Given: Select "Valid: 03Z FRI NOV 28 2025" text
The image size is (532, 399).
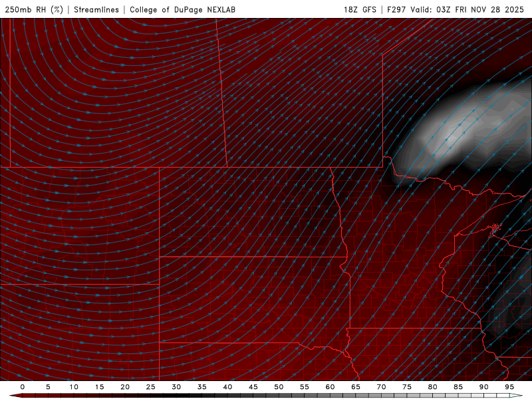Looking at the screenshot, I should click(467, 9).
